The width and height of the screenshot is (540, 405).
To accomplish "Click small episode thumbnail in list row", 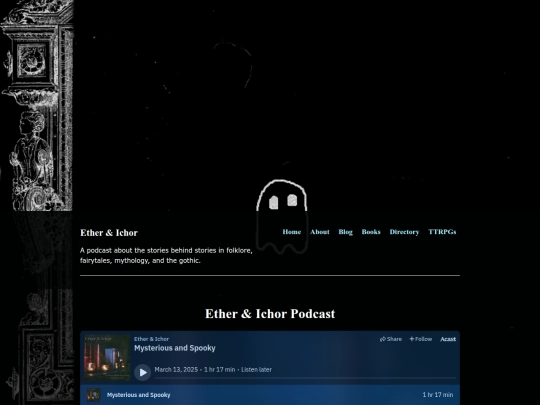I will [93, 395].
